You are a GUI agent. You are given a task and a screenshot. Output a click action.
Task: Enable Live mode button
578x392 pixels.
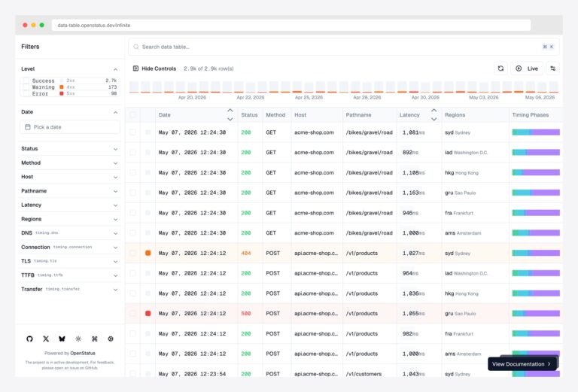click(x=527, y=68)
